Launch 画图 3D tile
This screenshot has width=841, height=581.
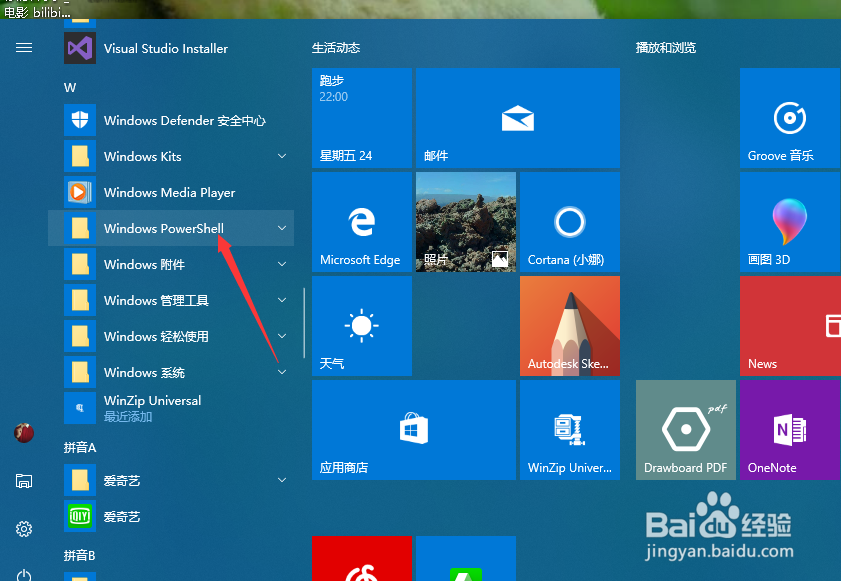pos(790,222)
